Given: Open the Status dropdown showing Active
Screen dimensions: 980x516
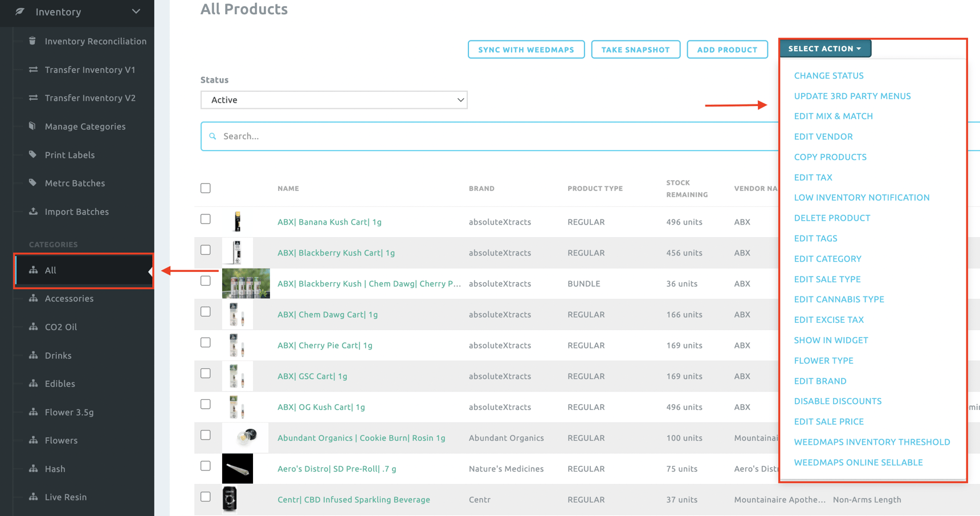Looking at the screenshot, I should pyautogui.click(x=334, y=100).
